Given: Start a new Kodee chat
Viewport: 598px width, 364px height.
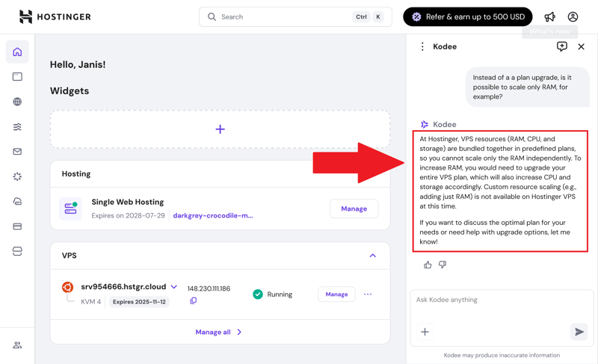Looking at the screenshot, I should click(x=562, y=46).
